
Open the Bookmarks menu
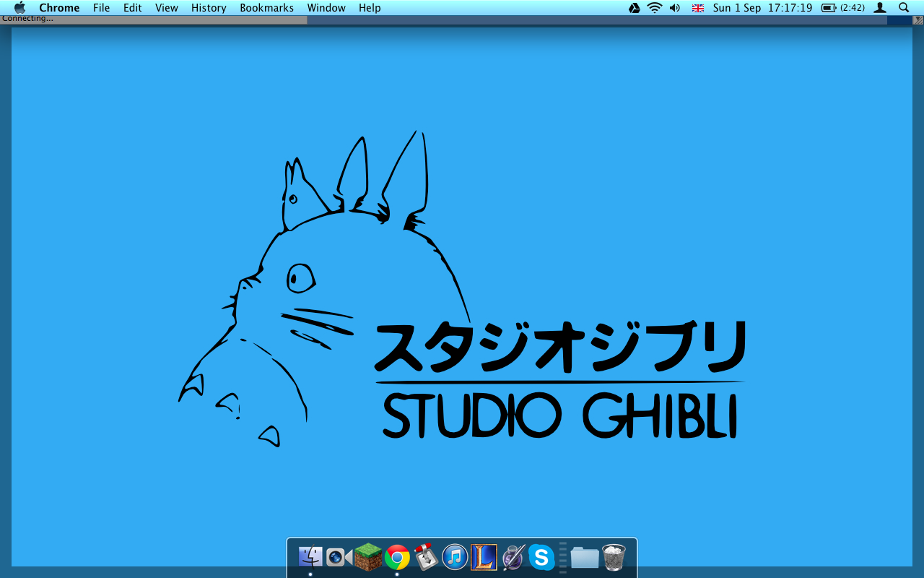point(267,8)
